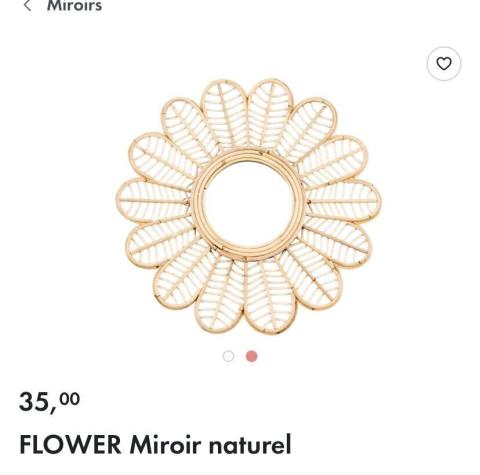
Task: Click the superscript 00 cents in price
Action: coord(70,398)
